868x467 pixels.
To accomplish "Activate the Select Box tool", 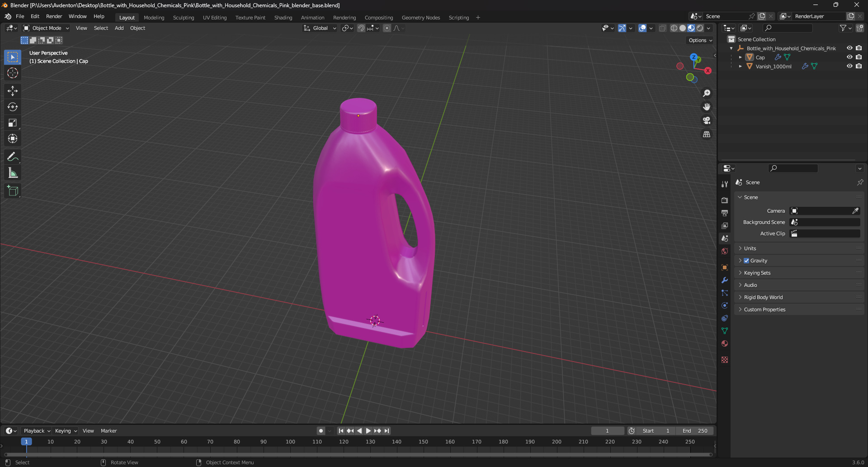I will tap(13, 57).
